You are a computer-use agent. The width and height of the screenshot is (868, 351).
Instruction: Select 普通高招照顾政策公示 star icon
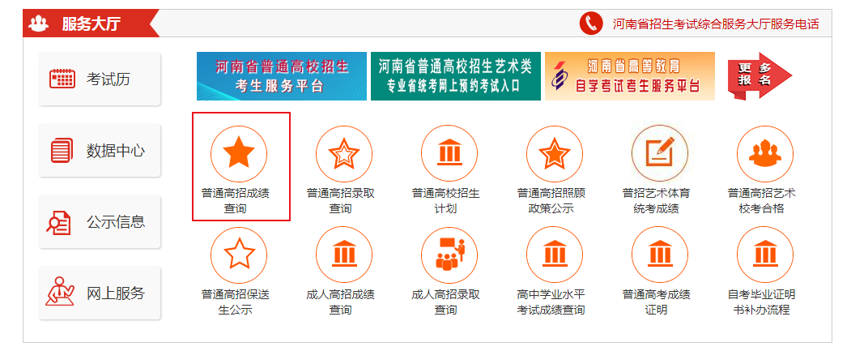coord(555,154)
